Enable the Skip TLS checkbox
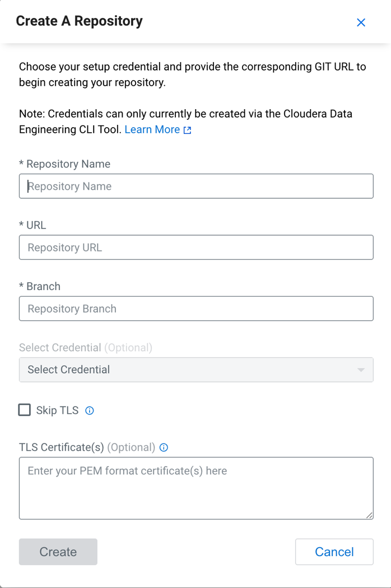Screen dimensions: 391x588 pos(25,410)
